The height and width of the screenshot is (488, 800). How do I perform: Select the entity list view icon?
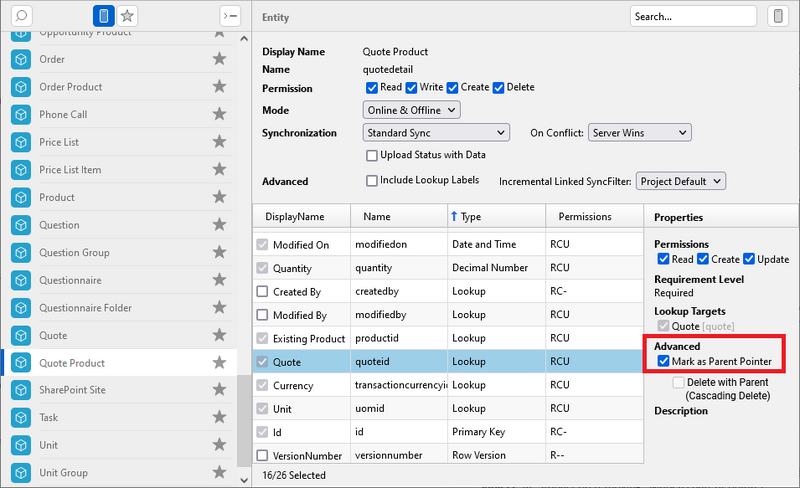coord(103,16)
